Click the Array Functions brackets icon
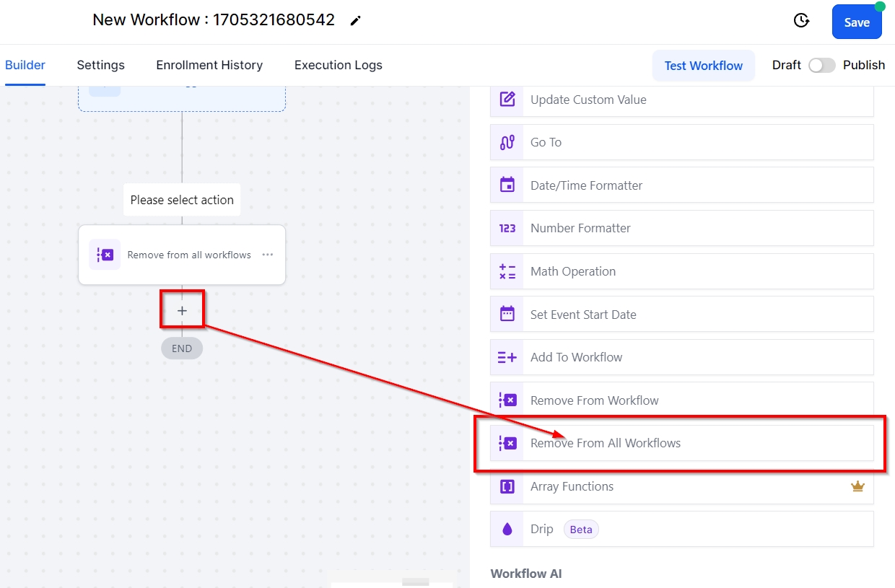 pyautogui.click(x=507, y=486)
